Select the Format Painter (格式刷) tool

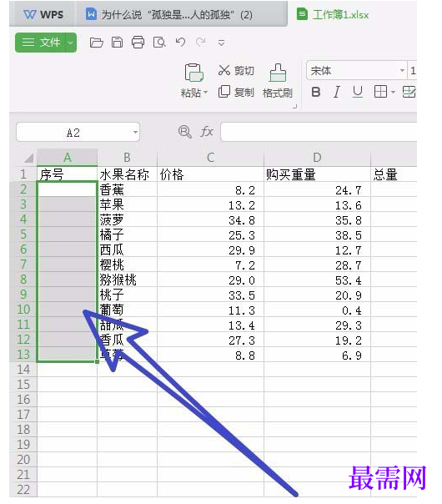tap(278, 81)
